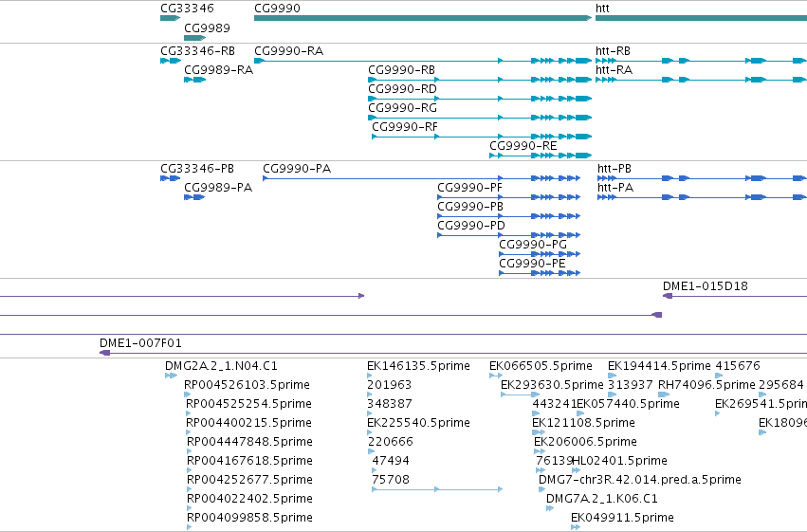
Task: Select EST RP004252677.5prime
Action: (249, 481)
